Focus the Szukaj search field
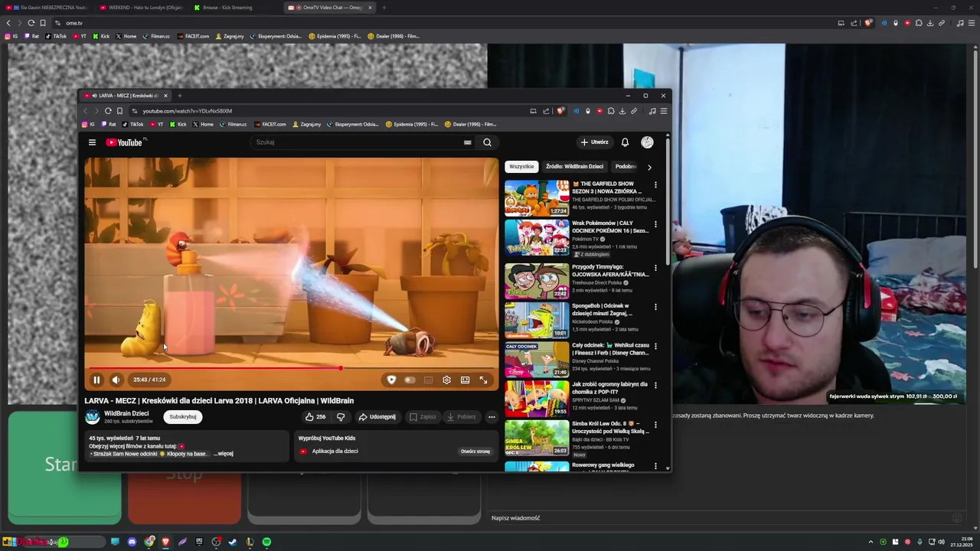The image size is (980, 551). coord(356,142)
